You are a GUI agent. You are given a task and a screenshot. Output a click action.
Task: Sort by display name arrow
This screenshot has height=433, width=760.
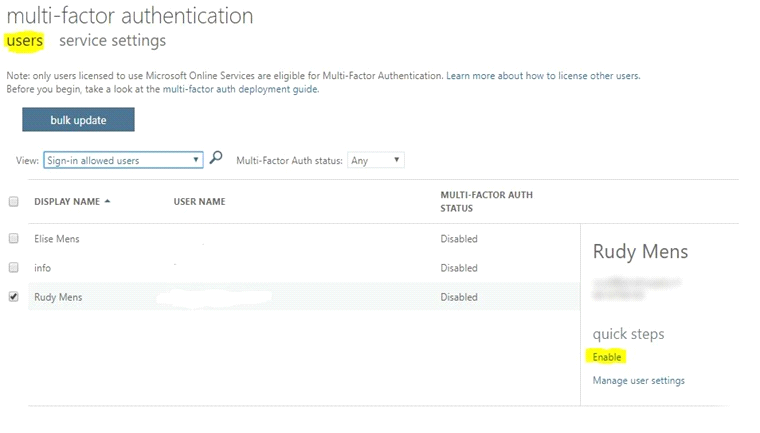click(x=108, y=201)
